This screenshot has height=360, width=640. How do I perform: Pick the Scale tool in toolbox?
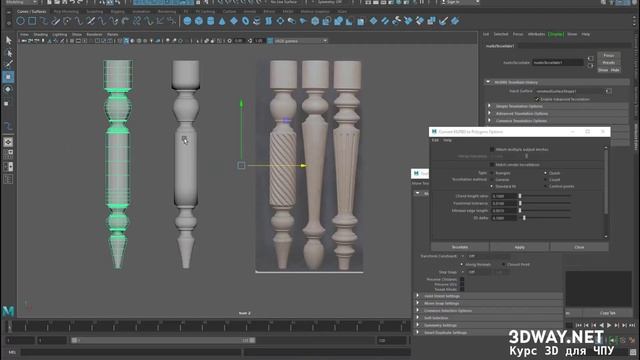point(7,103)
